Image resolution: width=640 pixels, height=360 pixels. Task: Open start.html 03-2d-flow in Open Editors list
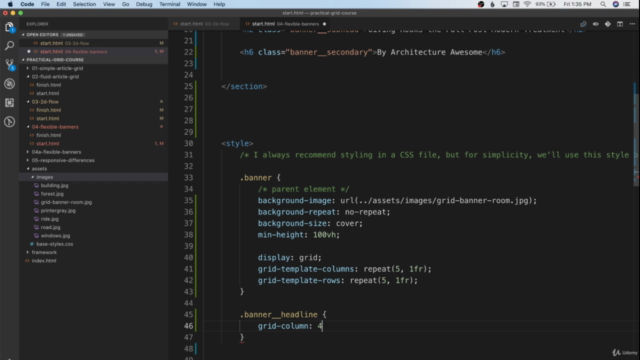pyautogui.click(x=94, y=43)
